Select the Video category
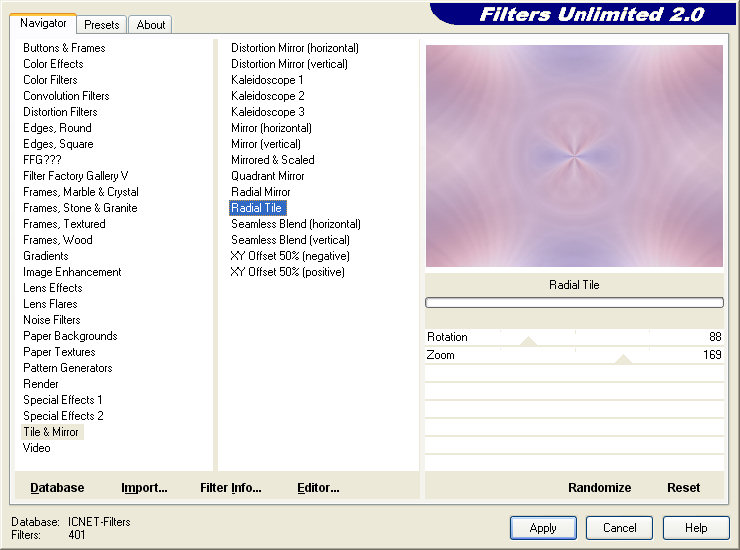 click(x=36, y=448)
